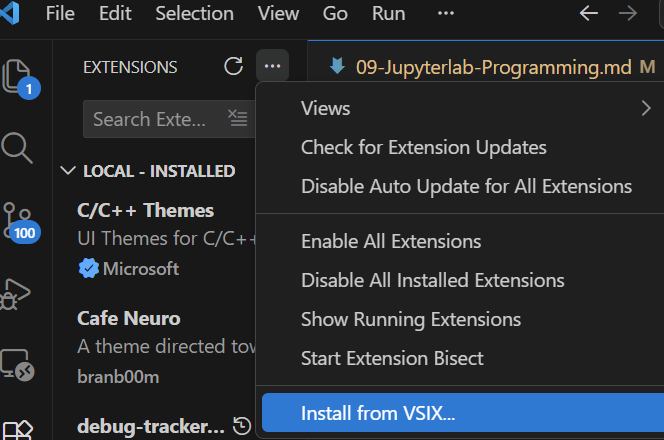The width and height of the screenshot is (664, 440).
Task: Open the Run and Debug view
Action: 18,293
